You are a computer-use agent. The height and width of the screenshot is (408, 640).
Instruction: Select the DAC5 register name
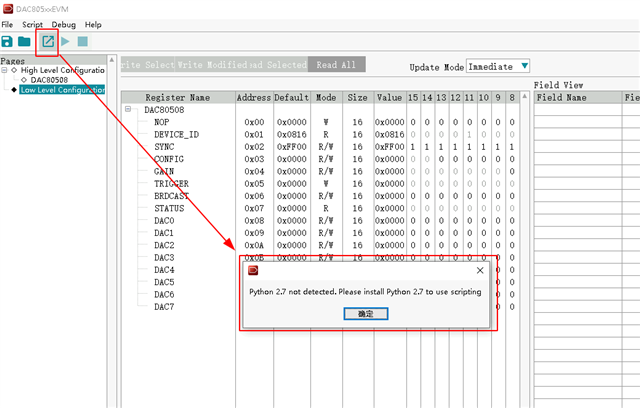[x=164, y=282]
